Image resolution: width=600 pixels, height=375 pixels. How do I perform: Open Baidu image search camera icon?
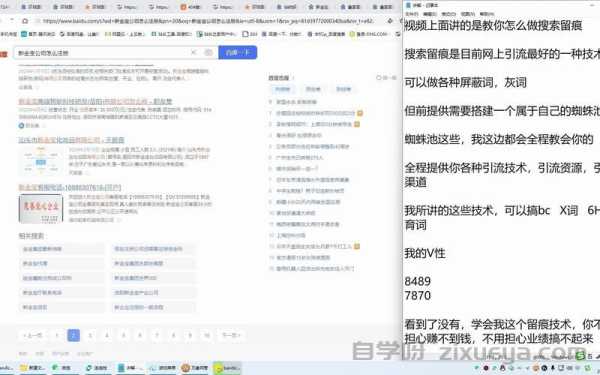click(x=209, y=52)
